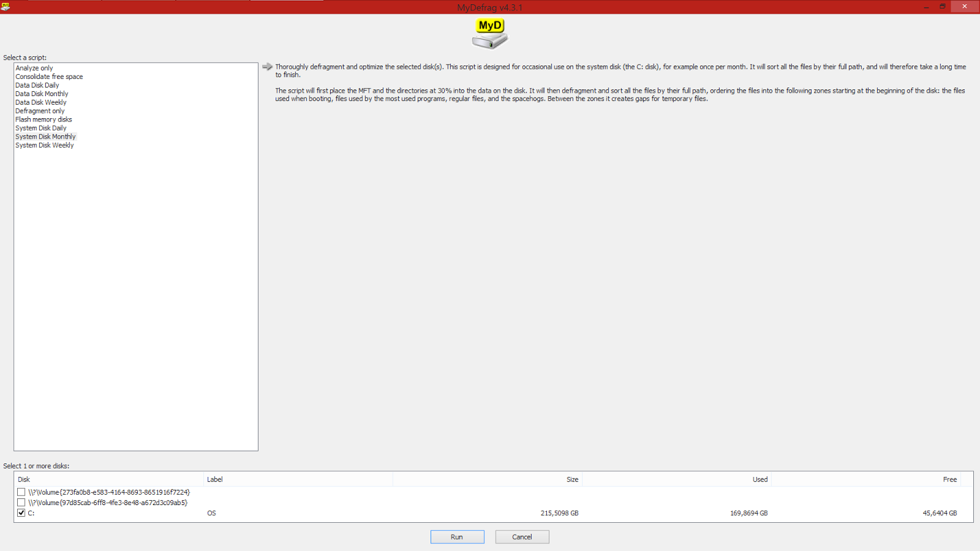
Task: Sort disks by the Free column
Action: coord(866,479)
